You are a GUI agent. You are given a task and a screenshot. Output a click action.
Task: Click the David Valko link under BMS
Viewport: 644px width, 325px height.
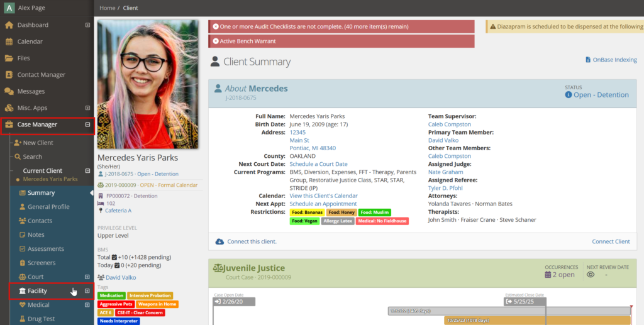[x=121, y=277]
